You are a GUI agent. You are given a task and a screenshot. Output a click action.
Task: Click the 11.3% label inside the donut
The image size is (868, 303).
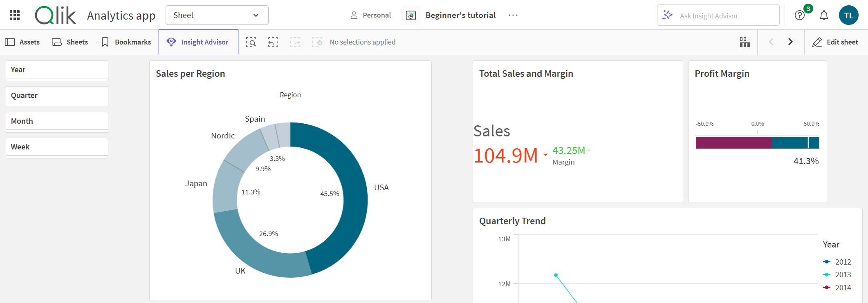pyautogui.click(x=251, y=192)
